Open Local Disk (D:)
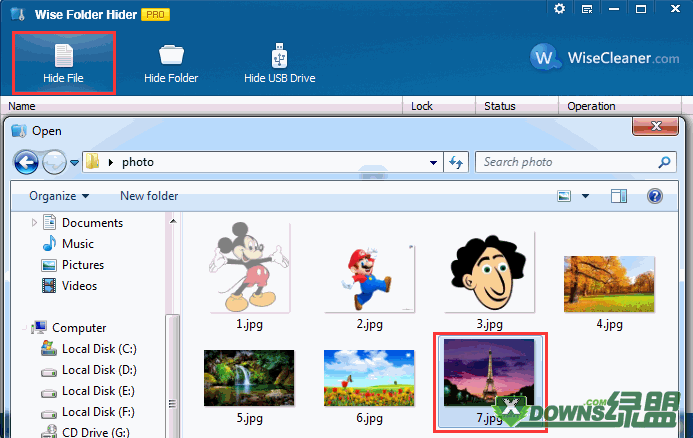 [x=99, y=370]
